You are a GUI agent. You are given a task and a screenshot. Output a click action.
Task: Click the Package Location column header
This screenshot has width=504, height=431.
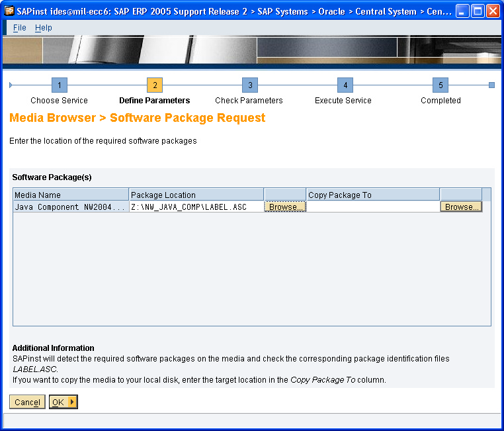196,195
